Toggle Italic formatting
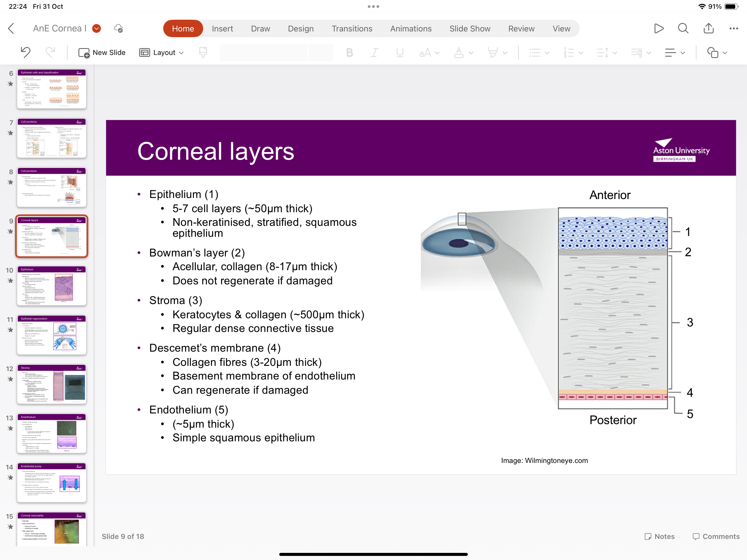Viewport: 747px width, 560px height. click(375, 52)
